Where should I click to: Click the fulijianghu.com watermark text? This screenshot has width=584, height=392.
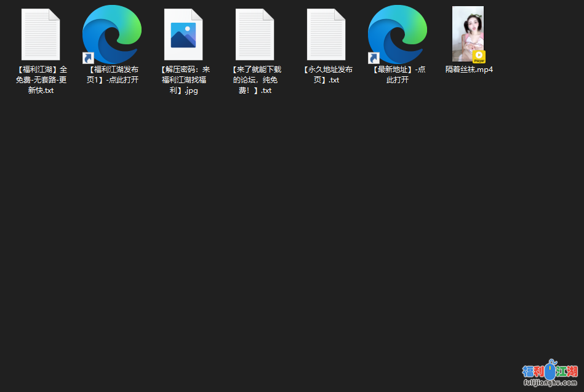point(550,383)
